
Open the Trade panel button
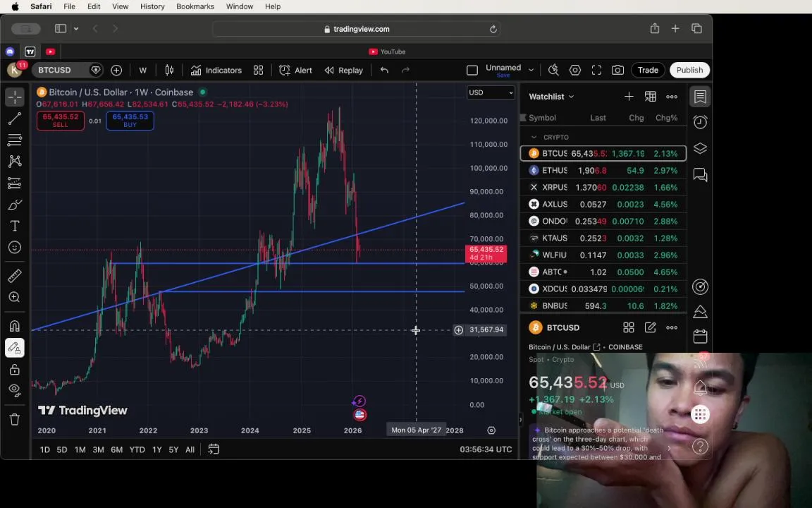pos(648,70)
